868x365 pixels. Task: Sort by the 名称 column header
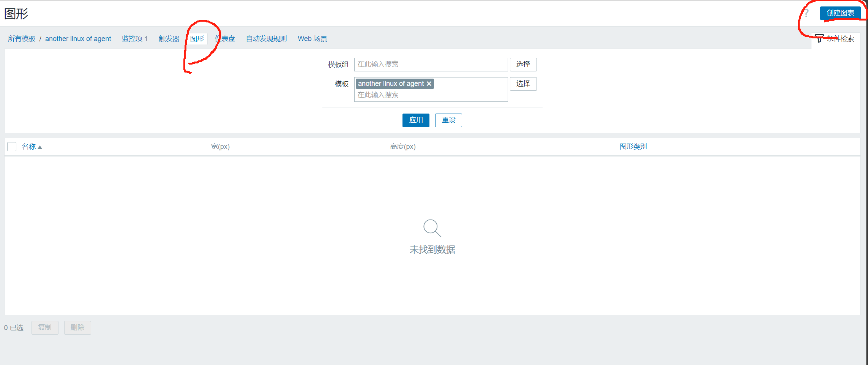pos(29,147)
